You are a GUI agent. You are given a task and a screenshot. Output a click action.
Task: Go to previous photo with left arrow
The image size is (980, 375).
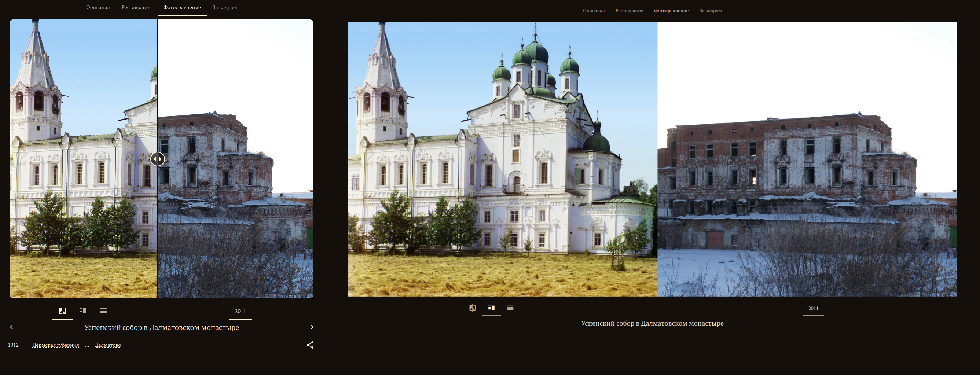point(11,327)
